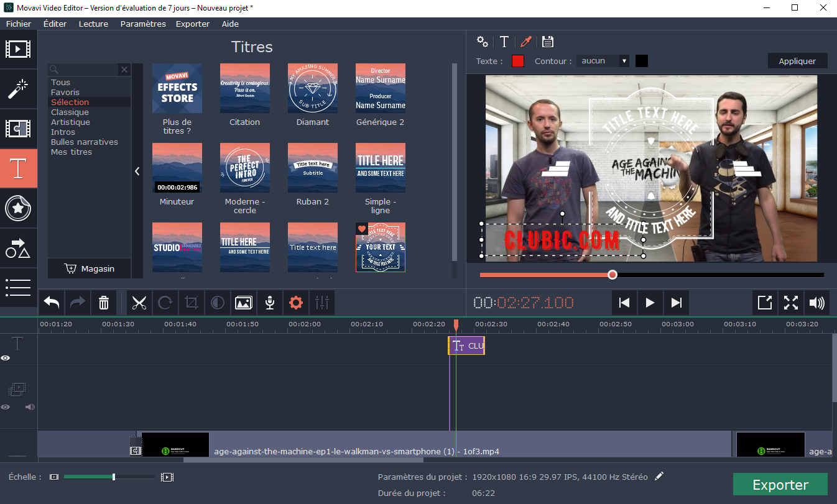The width and height of the screenshot is (837, 504).
Task: Select the Artistique category
Action: [x=70, y=122]
